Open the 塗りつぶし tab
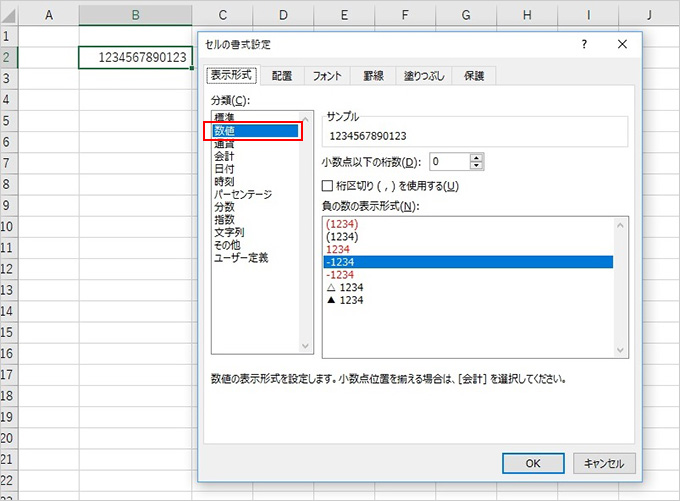Screen dimensions: 680x501 coord(424,76)
